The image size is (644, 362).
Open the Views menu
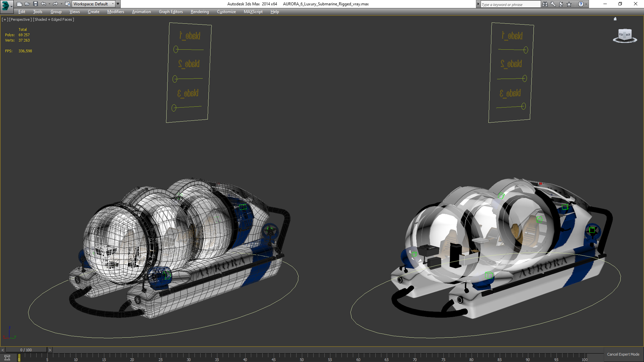click(x=74, y=12)
